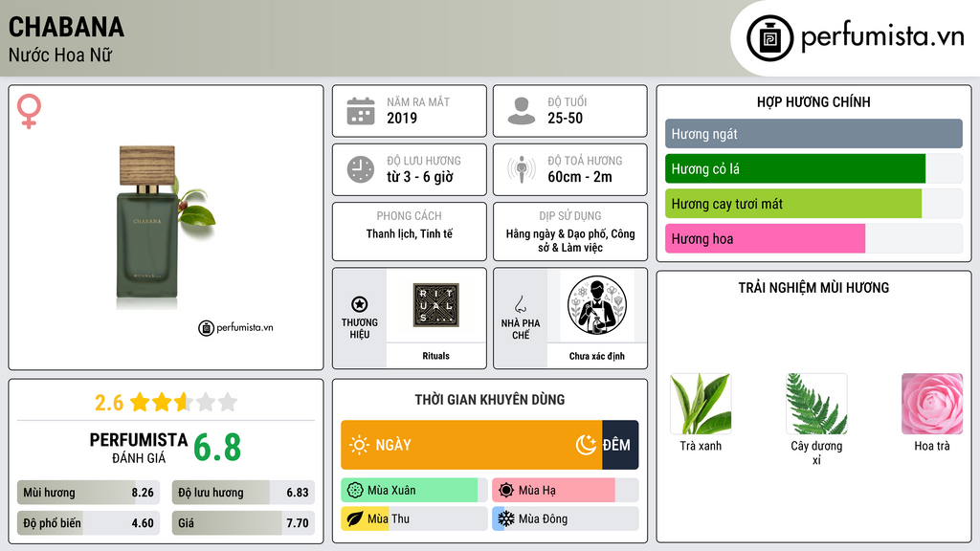
Task: Click the Mùa Hạ season bar
Action: pyautogui.click(x=566, y=491)
